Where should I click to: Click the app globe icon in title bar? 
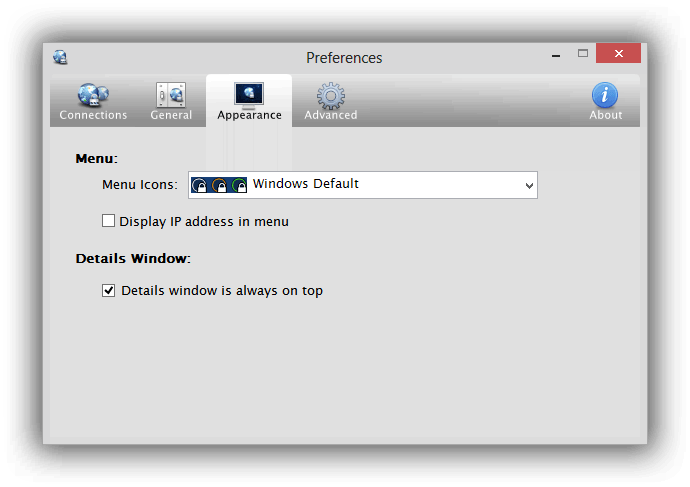point(60,57)
